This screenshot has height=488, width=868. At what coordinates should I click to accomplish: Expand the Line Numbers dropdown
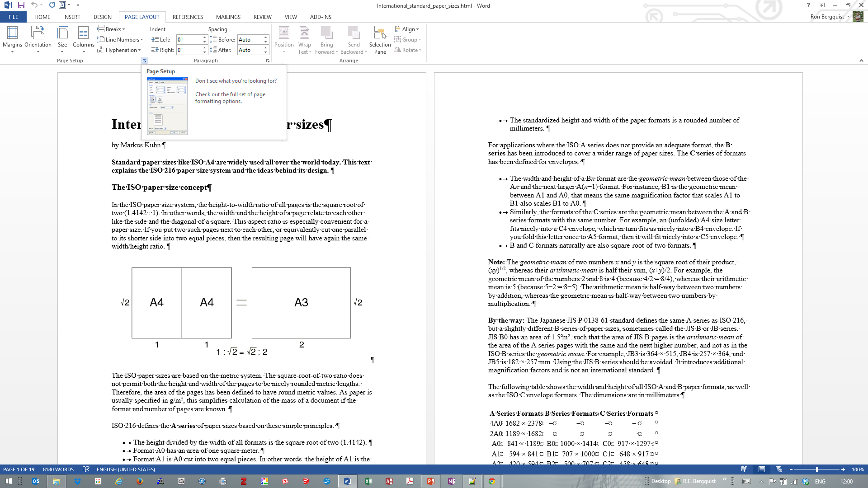click(x=120, y=40)
